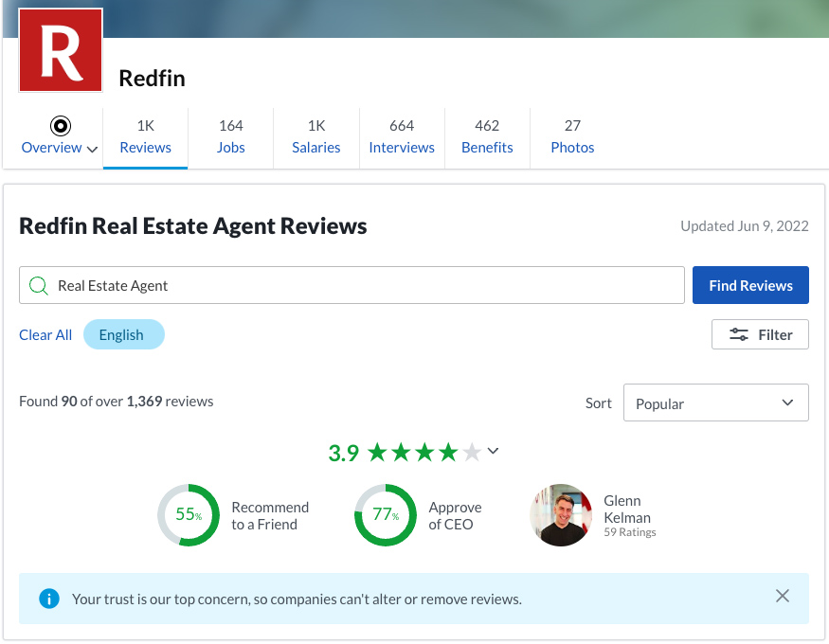Image resolution: width=829 pixels, height=644 pixels.
Task: Click the 59 Ratings text
Action: [x=630, y=532]
